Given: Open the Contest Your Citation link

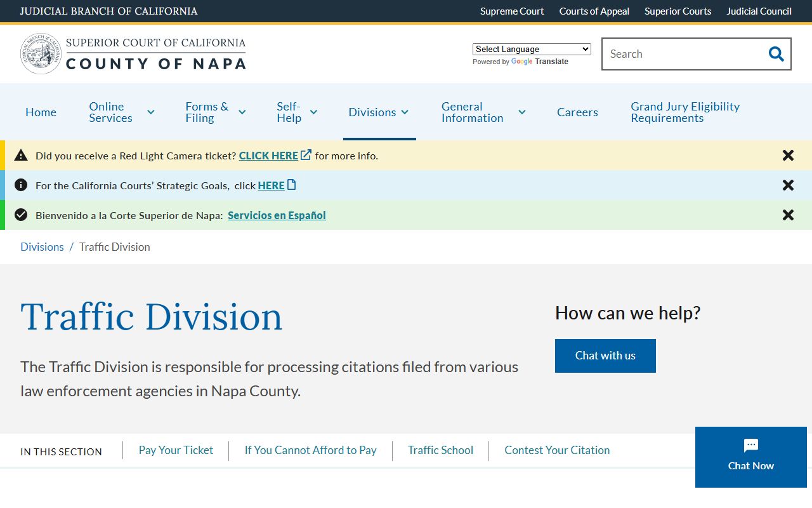Looking at the screenshot, I should pos(557,450).
